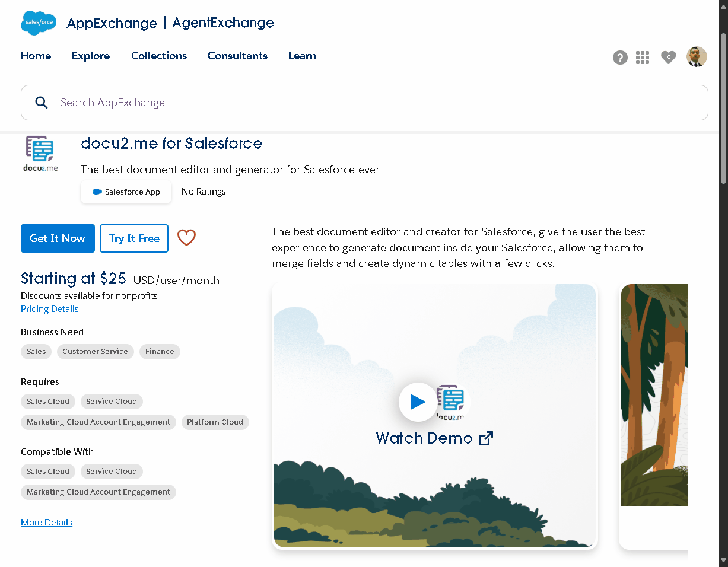Click the search magnifier icon
The image size is (728, 567).
(x=41, y=103)
